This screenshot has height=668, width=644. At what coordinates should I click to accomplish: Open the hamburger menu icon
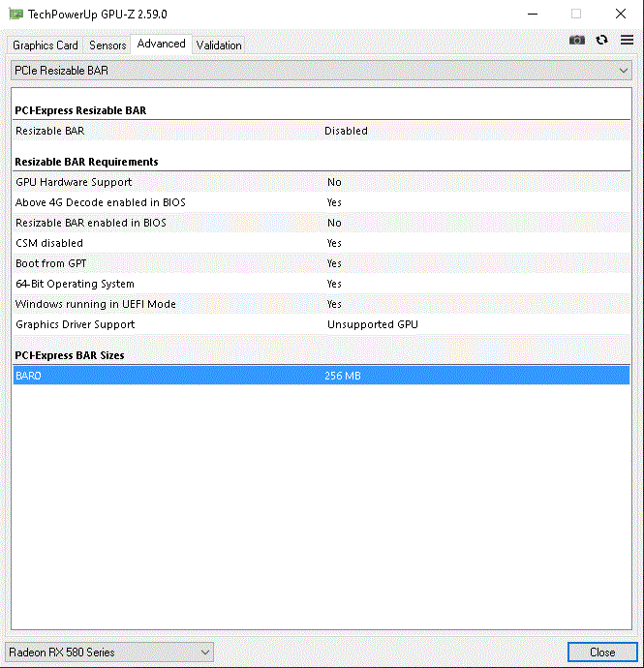[x=625, y=40]
